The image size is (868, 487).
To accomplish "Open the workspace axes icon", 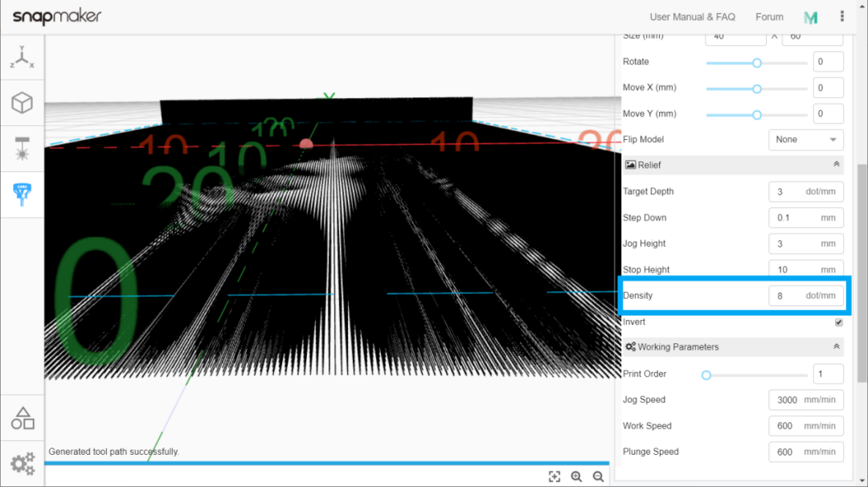I will tap(23, 57).
